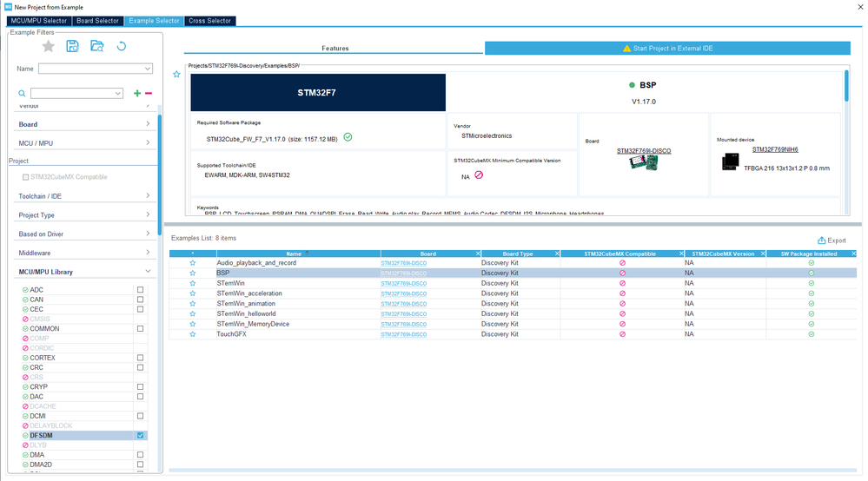This screenshot has width=868, height=481.
Task: Open board link in TouchGFX row
Action: 403,334
